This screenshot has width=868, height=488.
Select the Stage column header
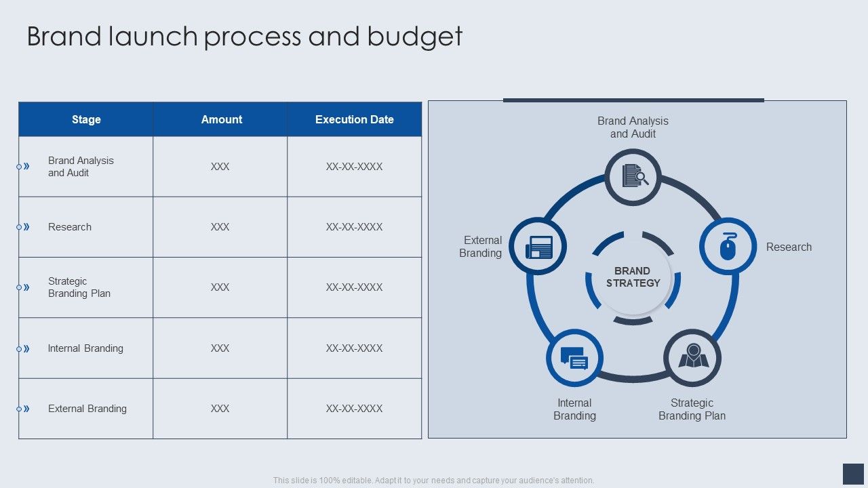(x=86, y=119)
